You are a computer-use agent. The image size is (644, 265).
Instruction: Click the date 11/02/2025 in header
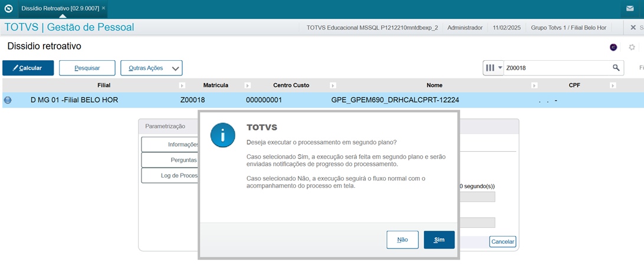click(506, 28)
